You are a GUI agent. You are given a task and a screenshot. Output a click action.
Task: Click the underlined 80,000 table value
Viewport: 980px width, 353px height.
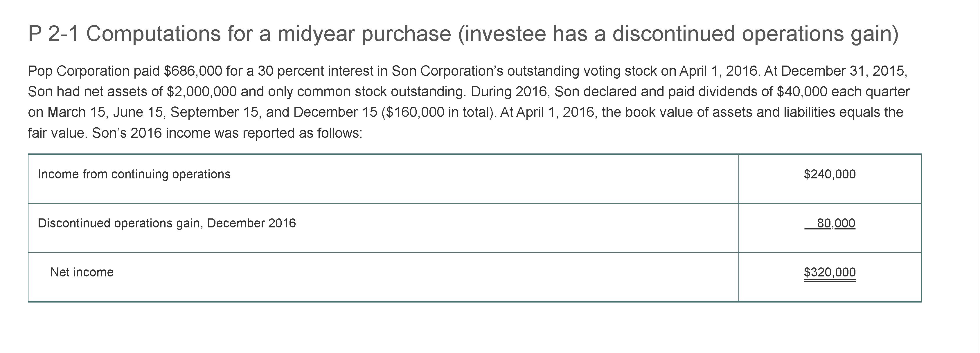[836, 223]
